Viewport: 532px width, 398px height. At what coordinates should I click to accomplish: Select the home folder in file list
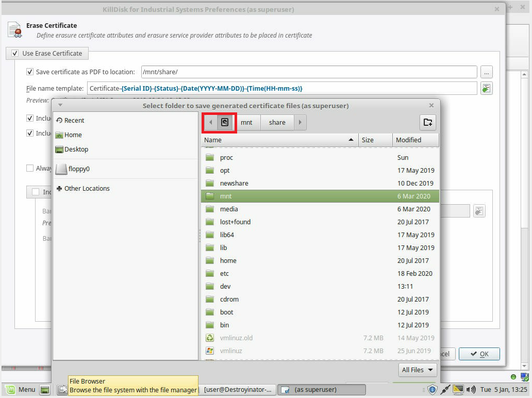pos(320,260)
